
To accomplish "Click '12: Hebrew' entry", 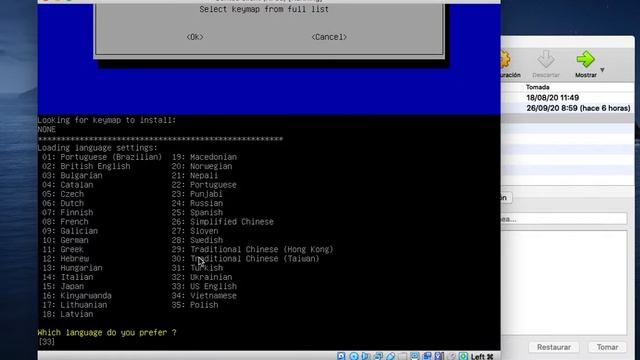I will (65, 259).
